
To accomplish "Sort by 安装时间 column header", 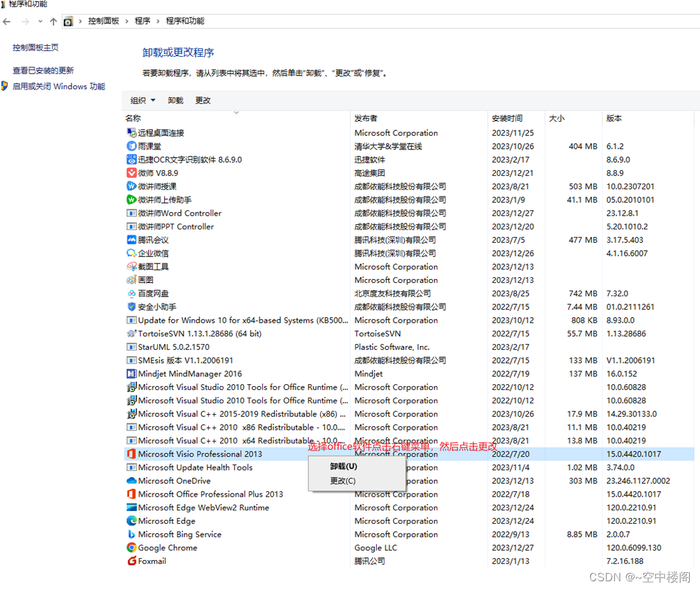I will coord(507,119).
